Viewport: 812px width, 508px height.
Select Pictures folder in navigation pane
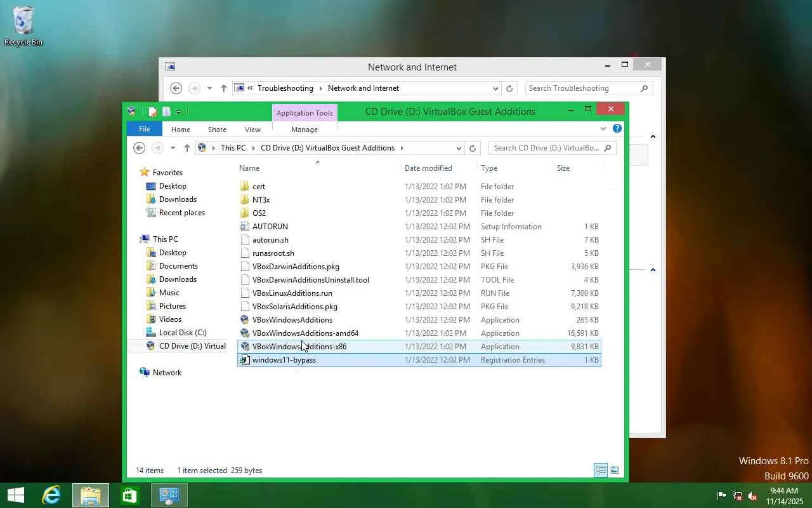[x=173, y=306]
